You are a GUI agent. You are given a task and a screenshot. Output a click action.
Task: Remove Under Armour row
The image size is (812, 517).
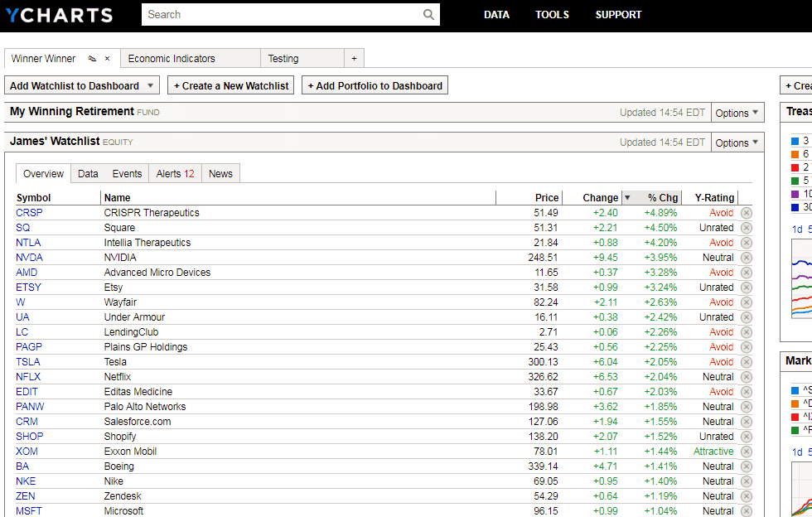[747, 317]
